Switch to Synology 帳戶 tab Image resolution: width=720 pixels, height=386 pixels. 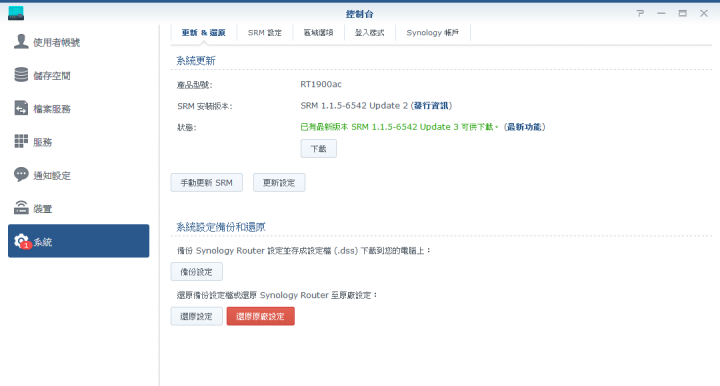coord(433,33)
